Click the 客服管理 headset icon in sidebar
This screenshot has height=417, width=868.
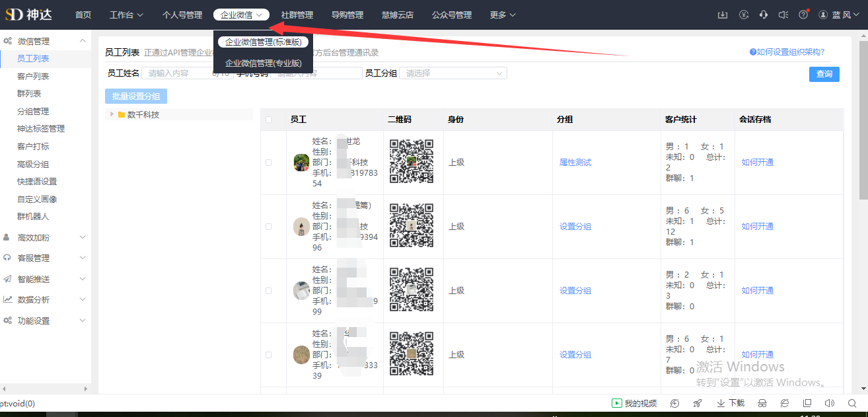(x=7, y=258)
